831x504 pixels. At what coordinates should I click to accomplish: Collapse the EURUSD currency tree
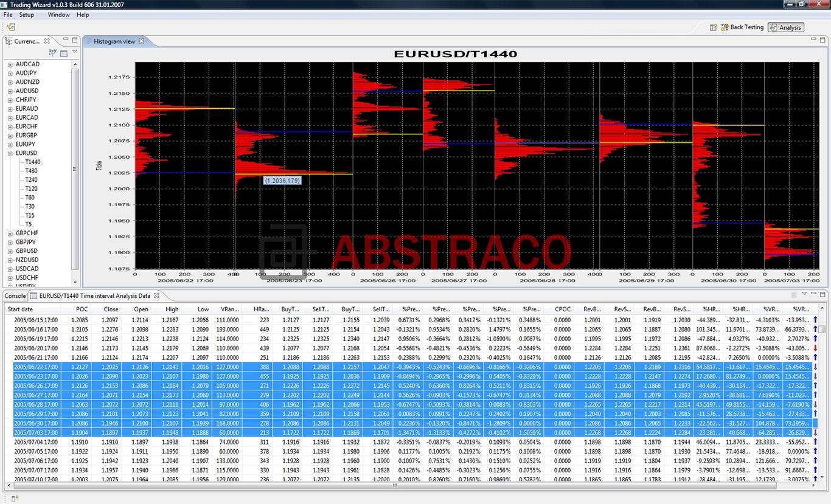tap(10, 153)
